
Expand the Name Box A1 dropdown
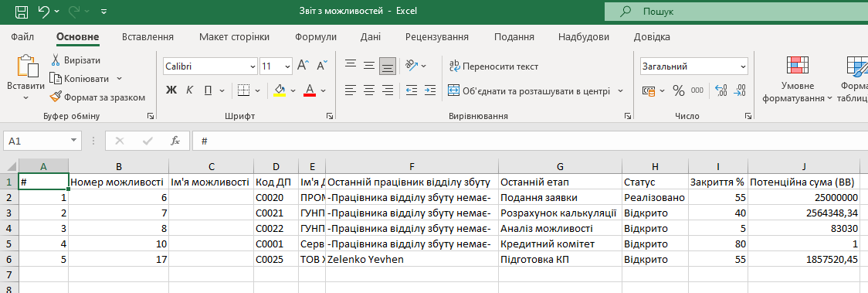coord(73,141)
